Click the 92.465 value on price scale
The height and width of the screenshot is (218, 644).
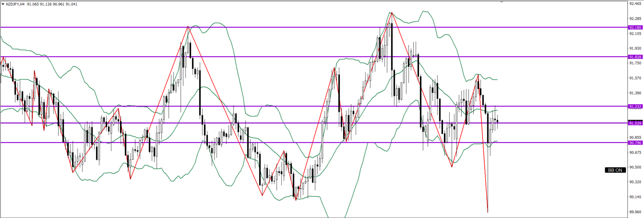tap(635, 3)
